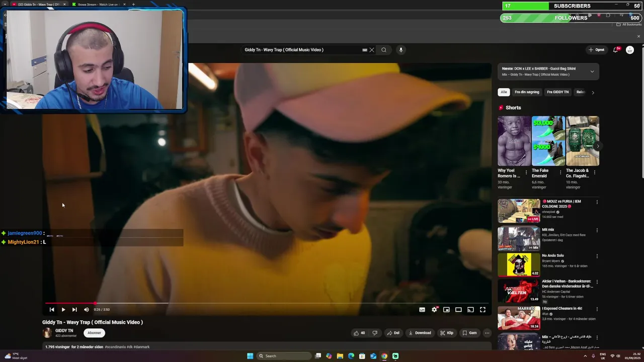The width and height of the screenshot is (644, 362).
Task: Open options for Why Yoel Romero short
Action: pyautogui.click(x=526, y=172)
